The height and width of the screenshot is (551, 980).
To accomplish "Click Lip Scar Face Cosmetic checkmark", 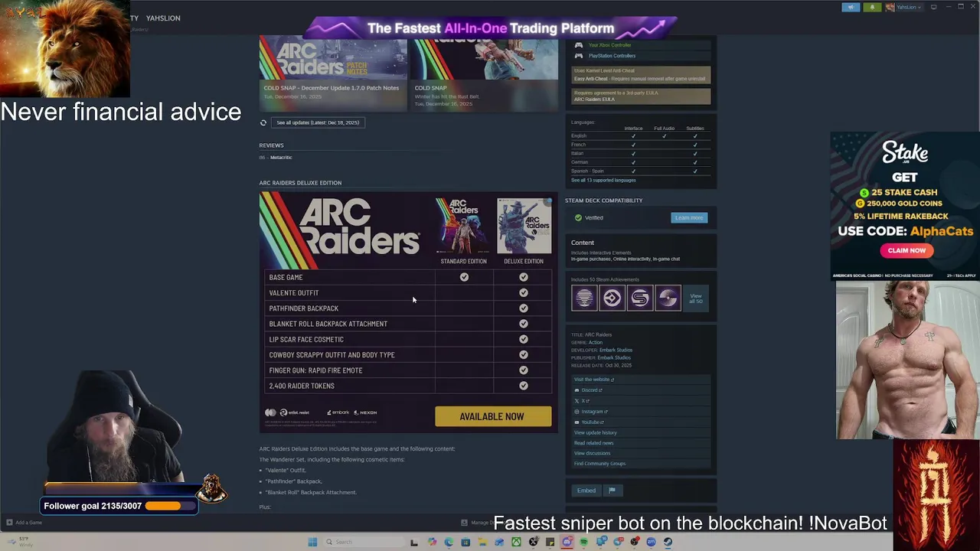I will 524,339.
